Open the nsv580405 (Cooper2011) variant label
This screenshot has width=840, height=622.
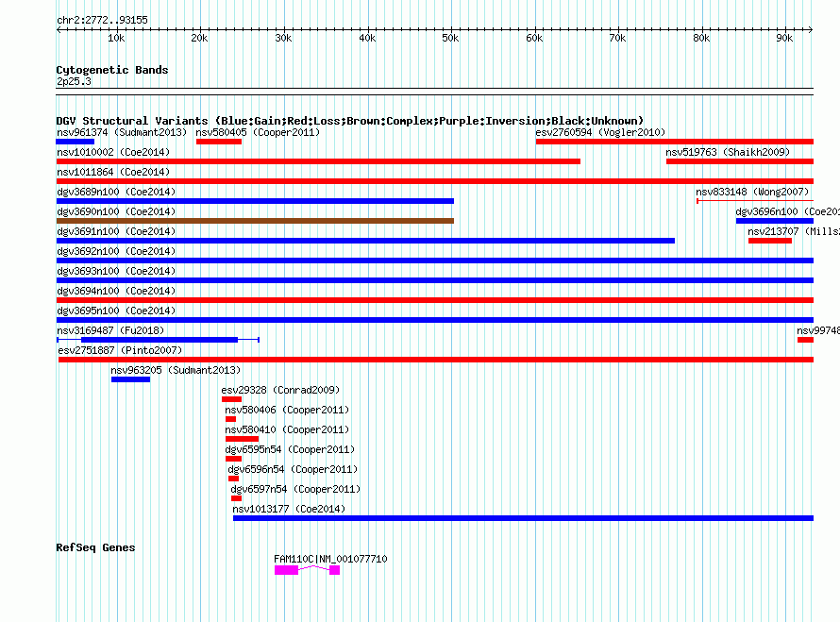click(x=258, y=132)
